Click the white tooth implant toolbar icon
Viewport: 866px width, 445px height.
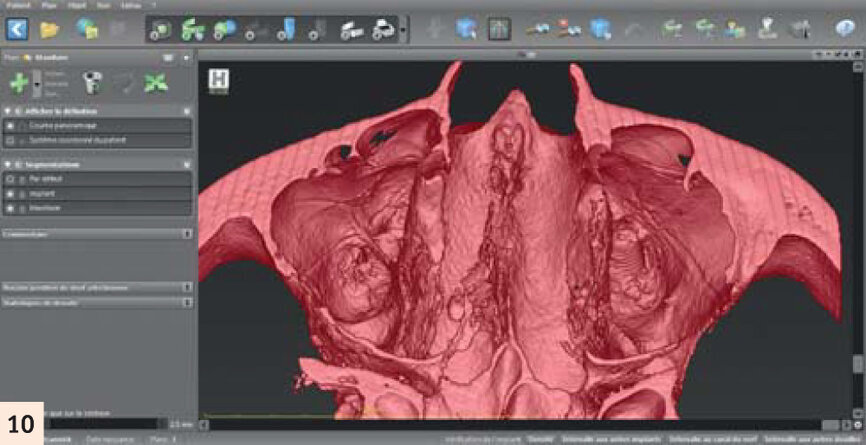coord(767,29)
